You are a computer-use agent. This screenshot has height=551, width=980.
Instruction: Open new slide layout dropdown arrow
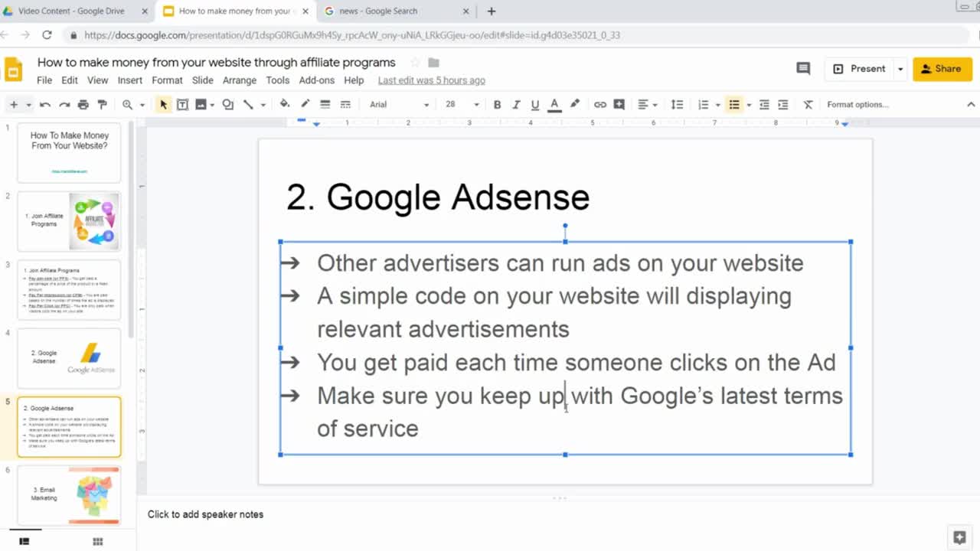29,105
